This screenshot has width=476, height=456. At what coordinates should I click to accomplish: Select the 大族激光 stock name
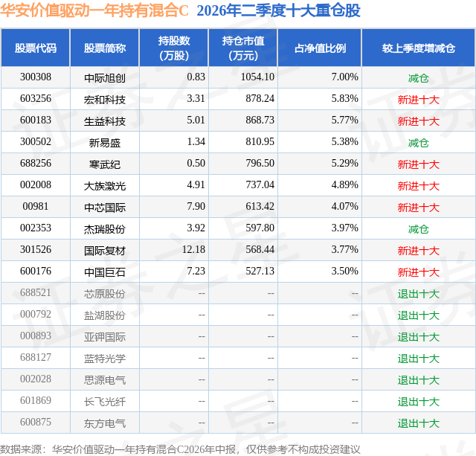[105, 186]
